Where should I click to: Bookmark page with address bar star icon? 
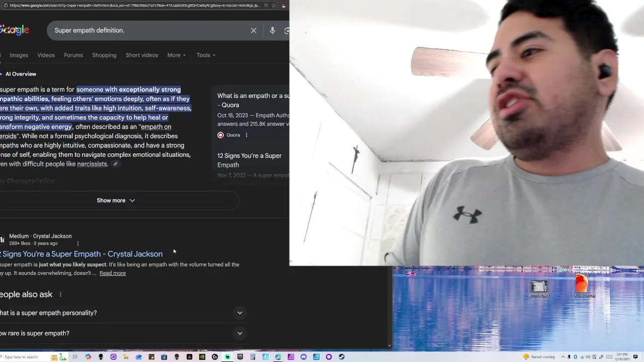point(274,5)
